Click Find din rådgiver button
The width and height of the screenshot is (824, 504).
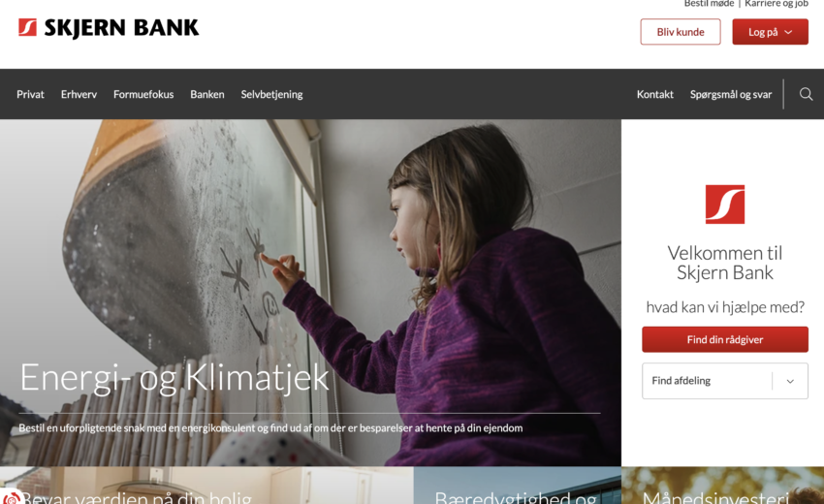pyautogui.click(x=725, y=339)
